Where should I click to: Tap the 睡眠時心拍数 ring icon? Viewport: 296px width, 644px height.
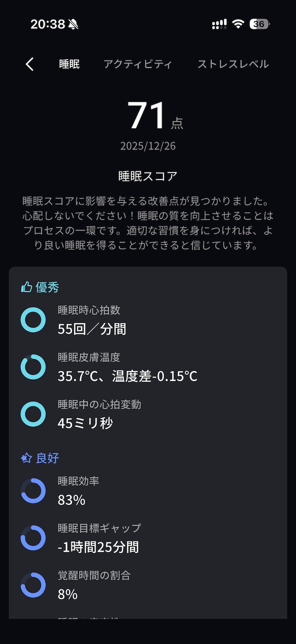click(33, 320)
